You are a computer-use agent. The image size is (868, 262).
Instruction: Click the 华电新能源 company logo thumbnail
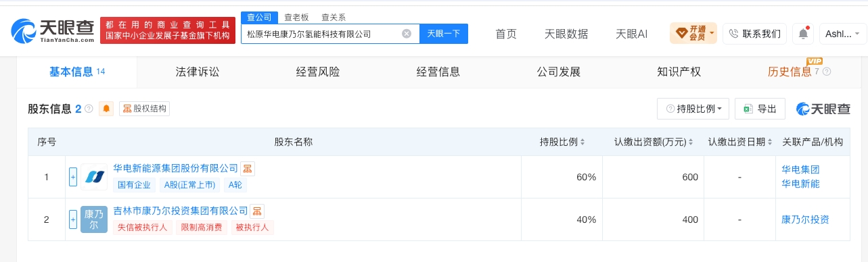tap(94, 177)
